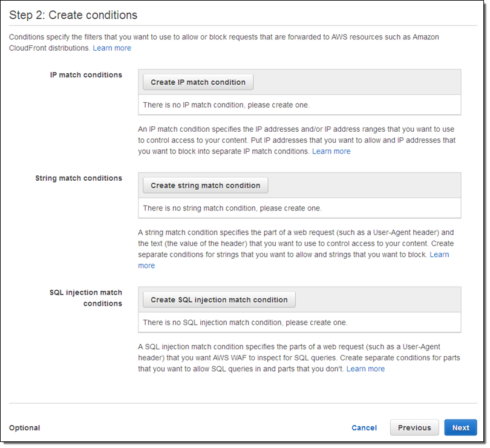Click the Create IP match condition button
490x448 pixels.
pyautogui.click(x=198, y=82)
